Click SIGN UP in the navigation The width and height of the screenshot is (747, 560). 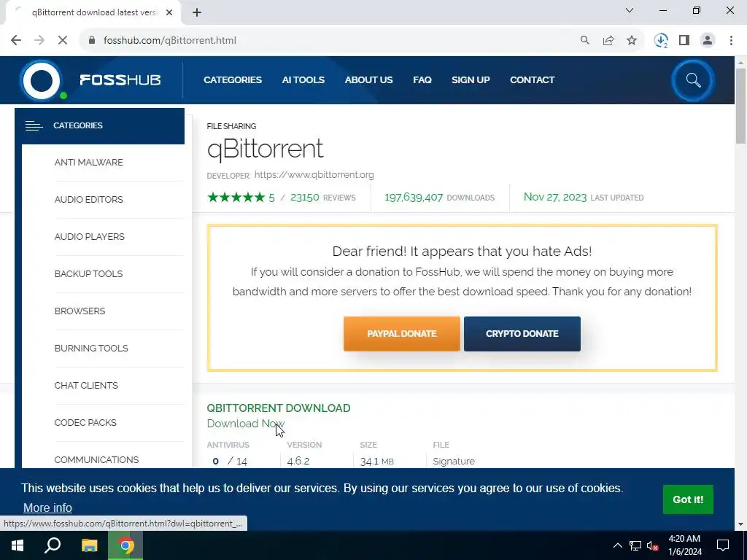pyautogui.click(x=471, y=80)
